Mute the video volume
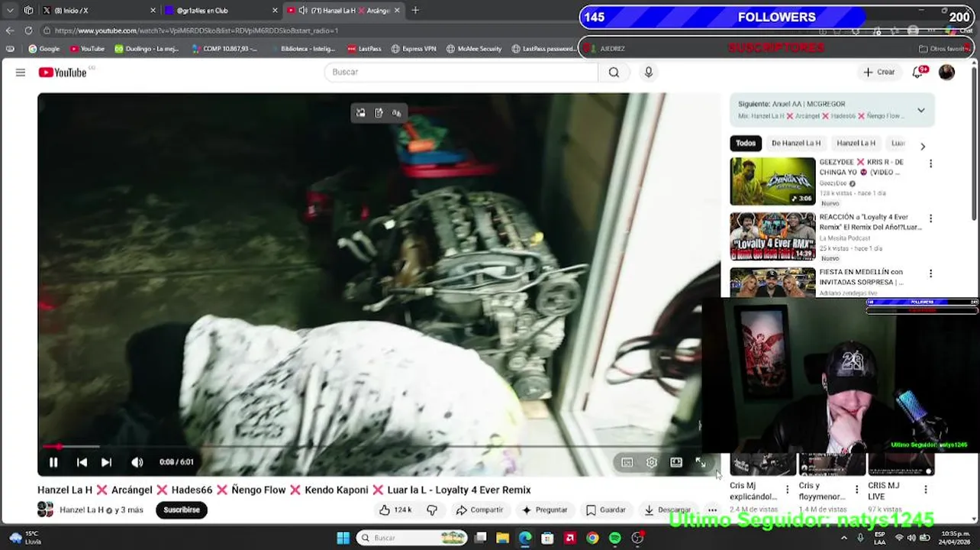Viewport: 980px width, 550px height. (137, 462)
